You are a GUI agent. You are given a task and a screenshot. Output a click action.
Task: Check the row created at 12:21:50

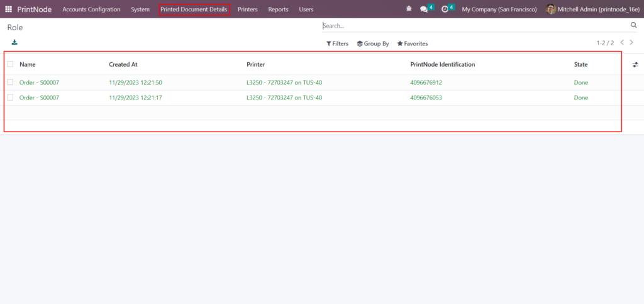[x=10, y=82]
